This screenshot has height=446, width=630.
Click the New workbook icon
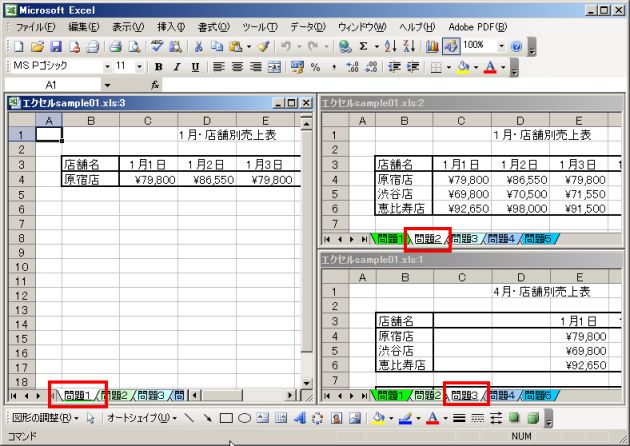coord(18,47)
